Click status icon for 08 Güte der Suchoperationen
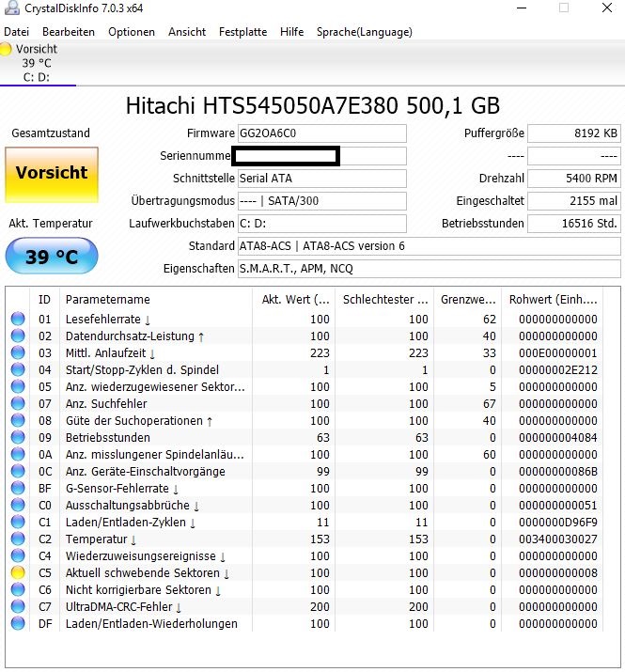 pyautogui.click(x=18, y=420)
